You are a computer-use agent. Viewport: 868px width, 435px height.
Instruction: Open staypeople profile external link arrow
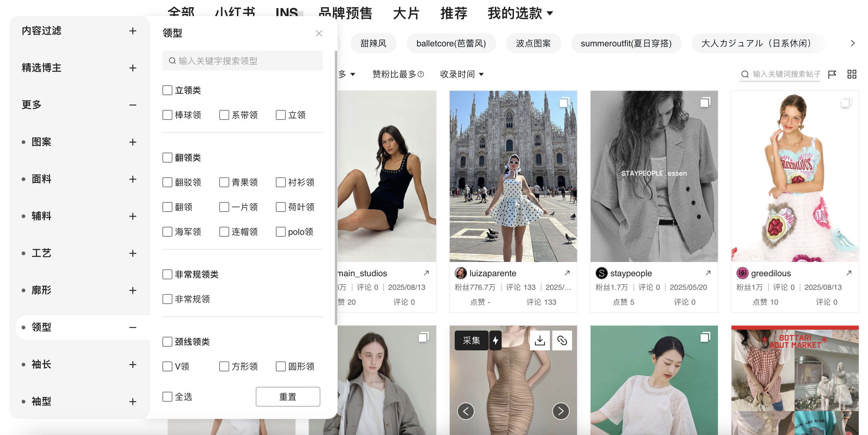[708, 273]
